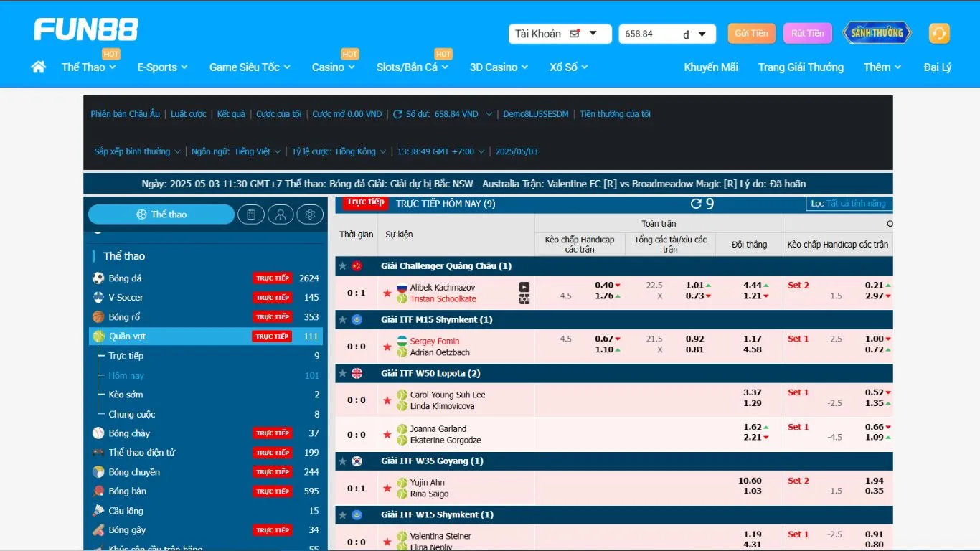Open the E-Sports menu
The image size is (980, 551).
point(162,67)
